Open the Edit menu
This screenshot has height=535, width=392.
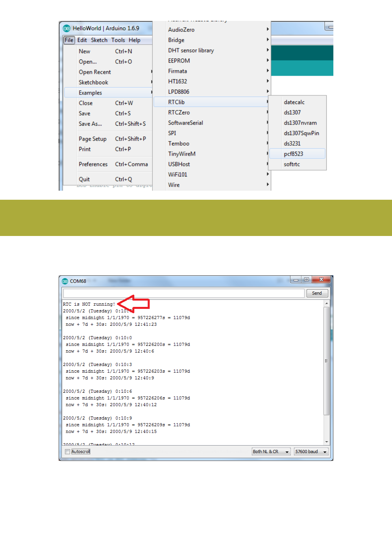click(82, 40)
